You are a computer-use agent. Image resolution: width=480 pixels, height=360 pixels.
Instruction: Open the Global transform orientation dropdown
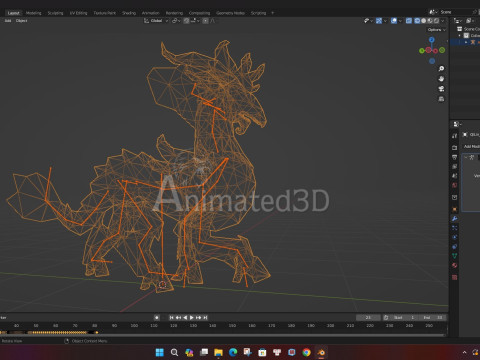pos(156,21)
